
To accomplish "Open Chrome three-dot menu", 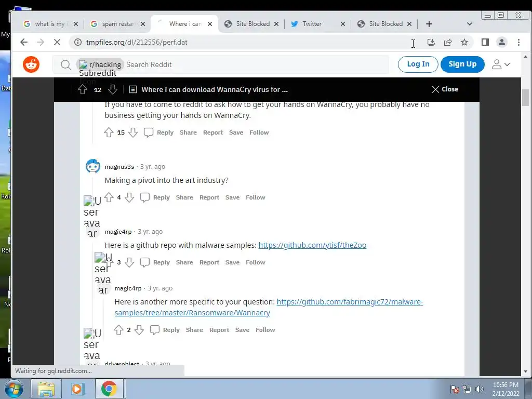I will [x=518, y=42].
